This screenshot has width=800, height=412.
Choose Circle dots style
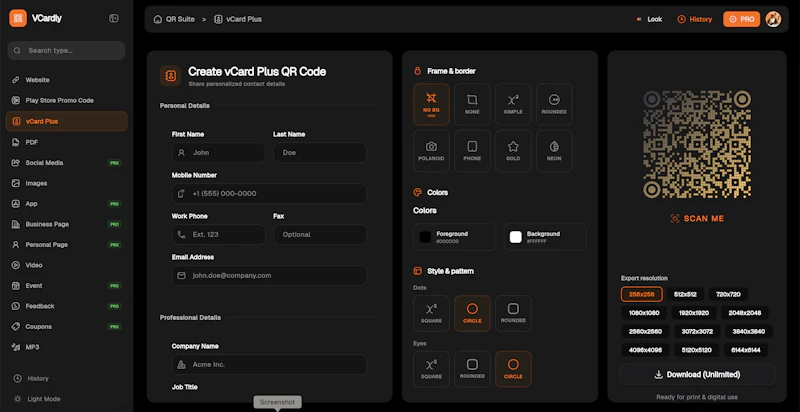pos(472,314)
